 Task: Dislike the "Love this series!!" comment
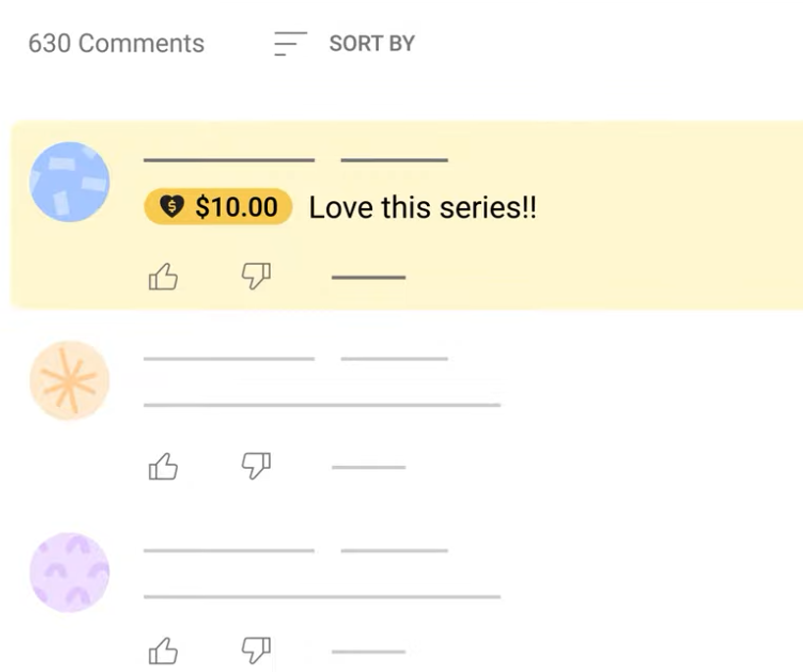pyautogui.click(x=256, y=277)
